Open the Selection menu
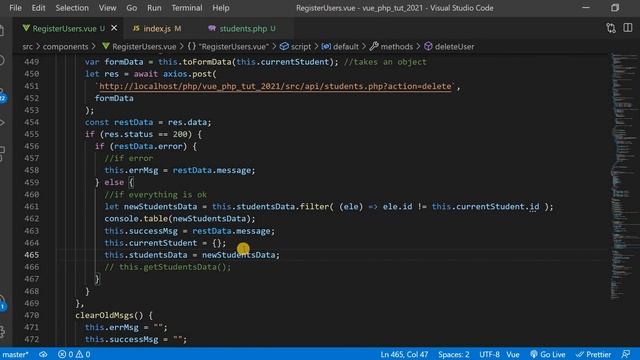The height and width of the screenshot is (360, 640). [72, 8]
